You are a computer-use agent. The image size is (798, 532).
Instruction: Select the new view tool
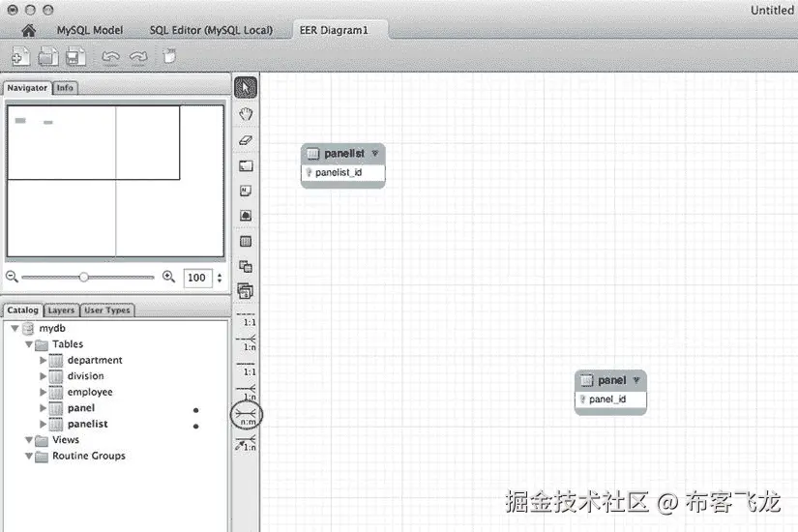(246, 266)
